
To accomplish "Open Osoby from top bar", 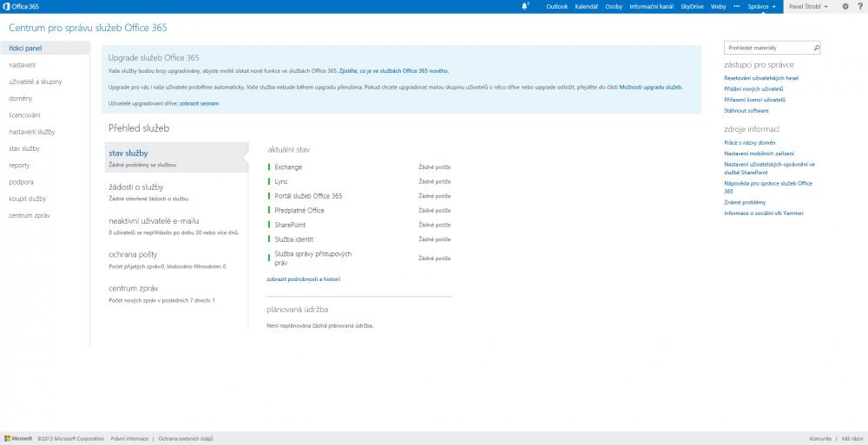I will (x=614, y=7).
